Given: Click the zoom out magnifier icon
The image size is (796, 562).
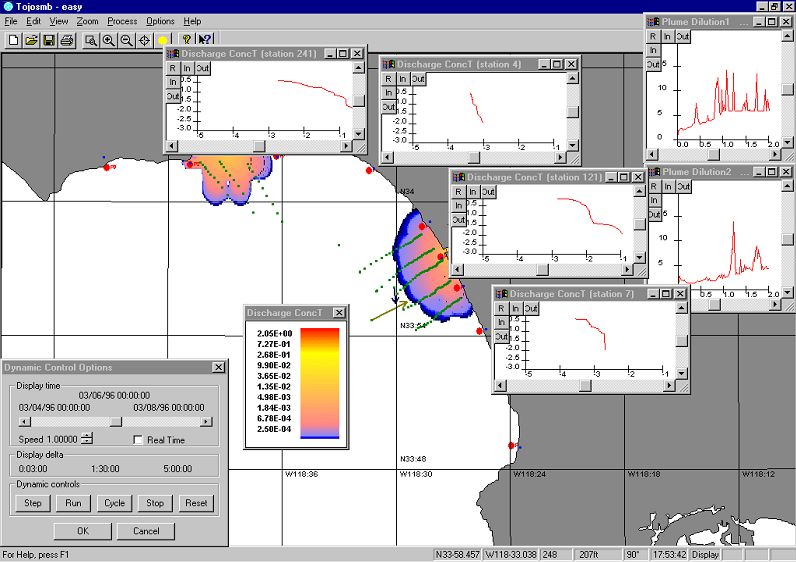Looking at the screenshot, I should click(x=127, y=40).
